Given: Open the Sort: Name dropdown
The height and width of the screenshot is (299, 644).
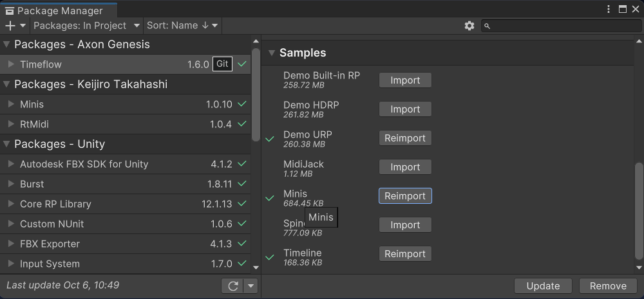Looking at the screenshot, I should pyautogui.click(x=182, y=26).
